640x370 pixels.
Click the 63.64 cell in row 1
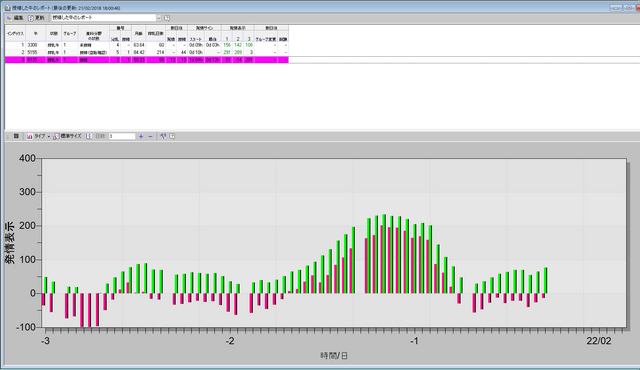pyautogui.click(x=139, y=45)
